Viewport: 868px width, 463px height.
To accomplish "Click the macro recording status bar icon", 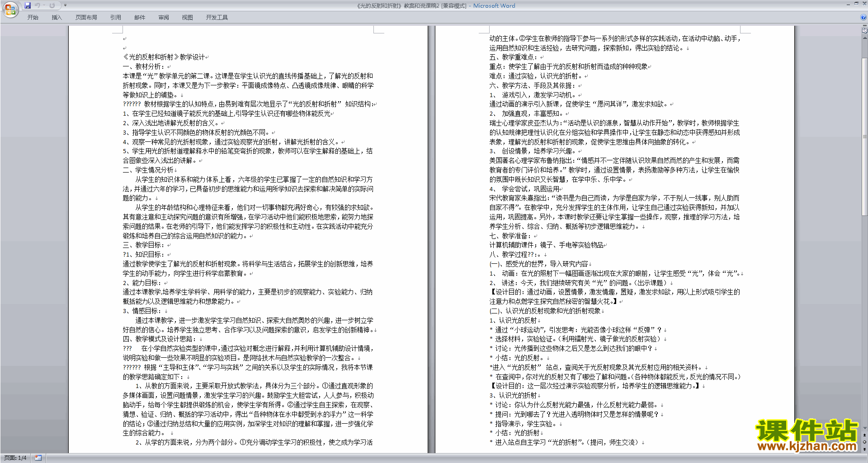I will [38, 458].
